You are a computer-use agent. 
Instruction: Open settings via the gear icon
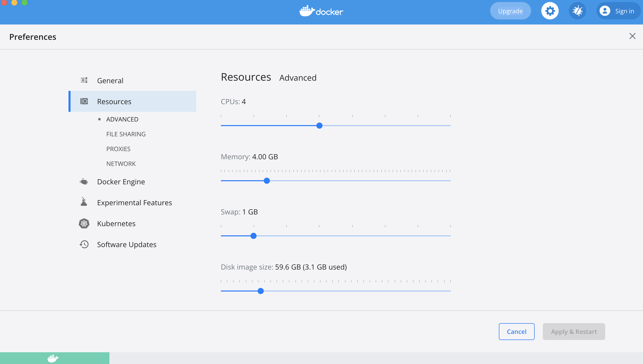[550, 11]
